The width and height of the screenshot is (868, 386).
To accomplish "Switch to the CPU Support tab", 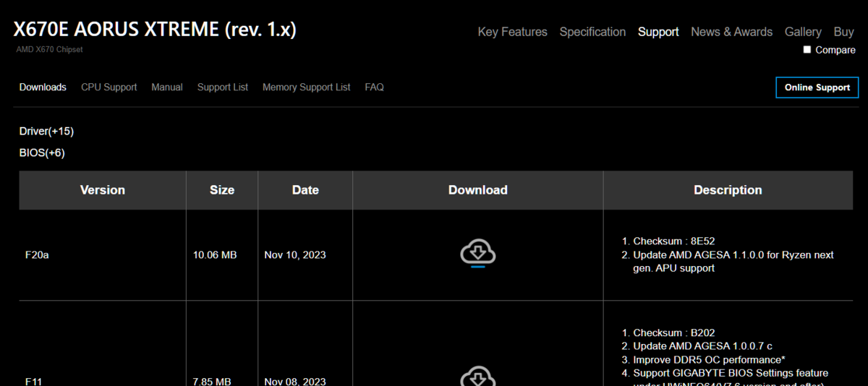I will [109, 87].
